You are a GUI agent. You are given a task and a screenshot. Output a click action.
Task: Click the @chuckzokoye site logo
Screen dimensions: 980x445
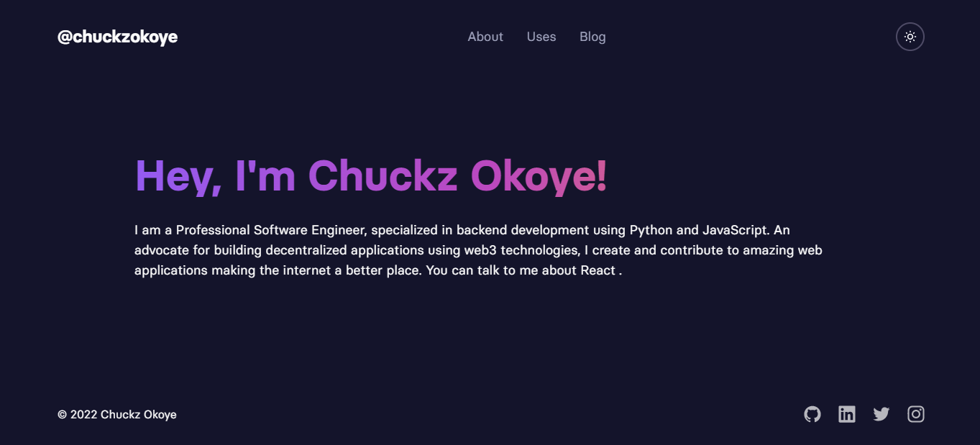[118, 37]
